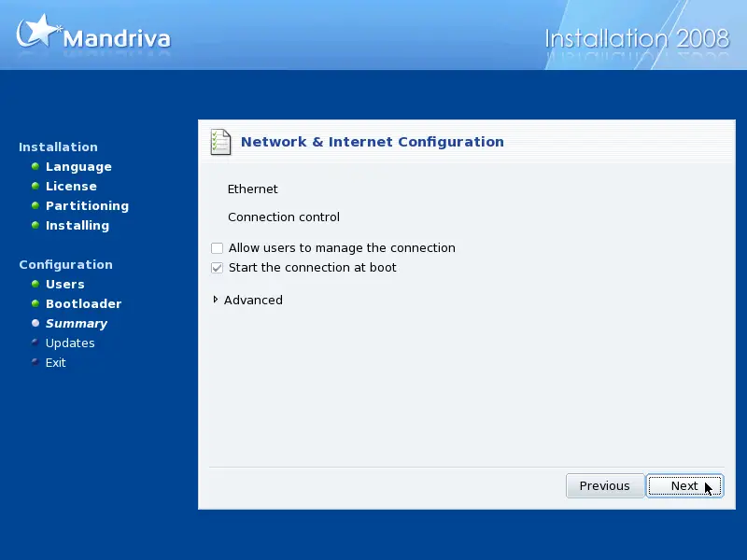Select the Summary step in sidebar
The height and width of the screenshot is (560, 747).
tap(77, 323)
